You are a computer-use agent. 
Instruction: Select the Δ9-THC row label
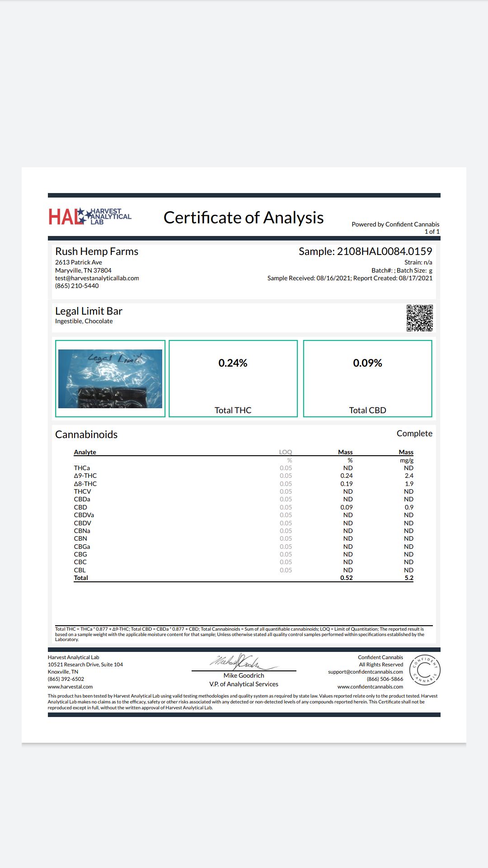(x=85, y=476)
